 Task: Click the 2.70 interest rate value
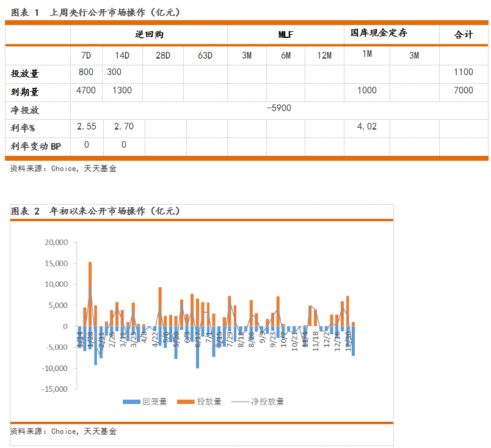[x=124, y=127]
